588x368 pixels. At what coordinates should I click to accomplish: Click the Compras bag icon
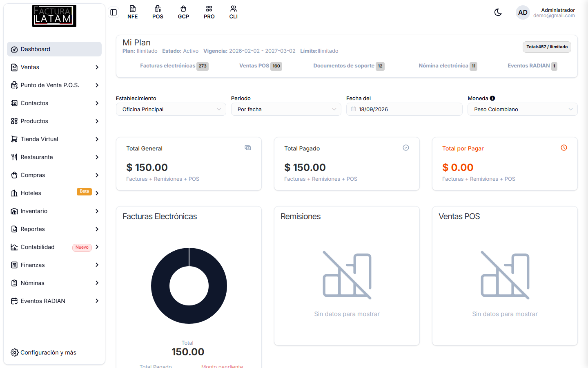click(14, 175)
